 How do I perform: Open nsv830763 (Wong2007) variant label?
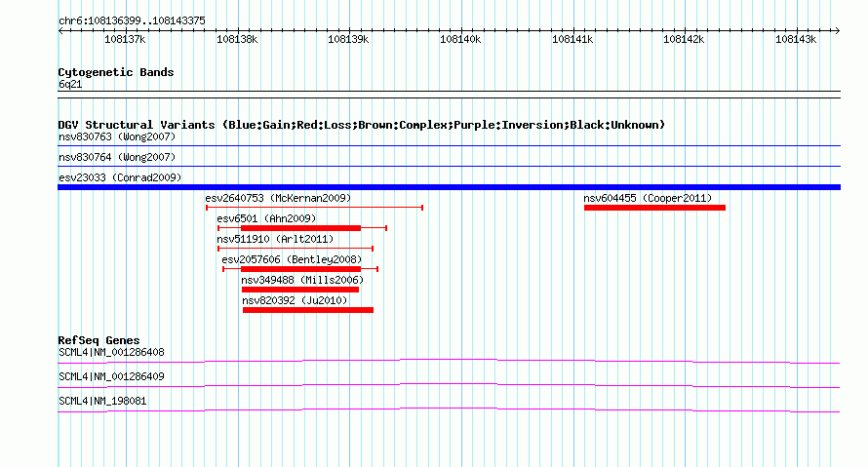[x=117, y=136]
